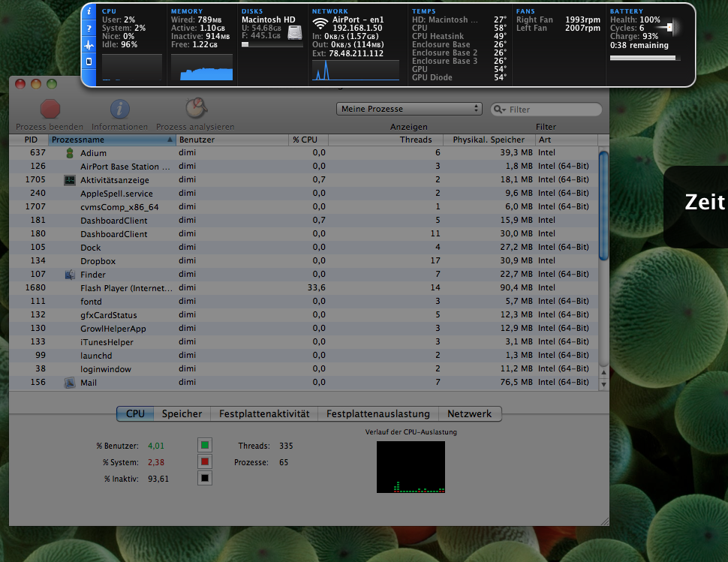Image resolution: width=728 pixels, height=562 pixels.
Task: Click the Aktivitätsanzeige app icon in list
Action: (70, 180)
